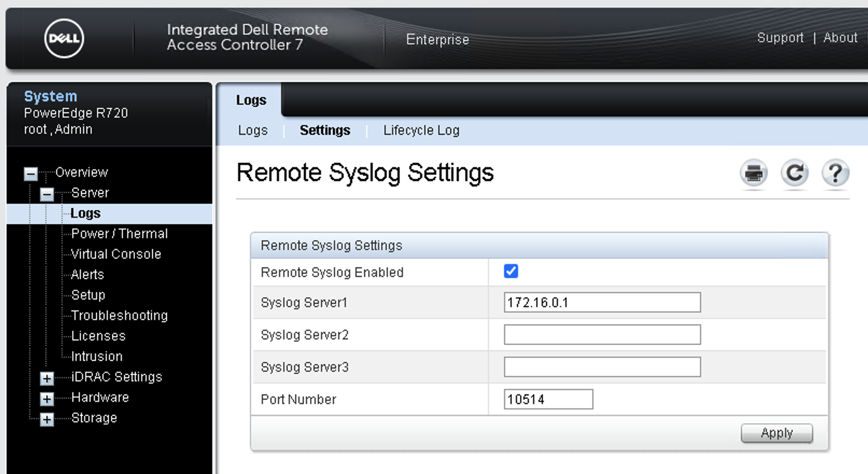
Task: Click the Enterprise label in header
Action: (x=437, y=39)
